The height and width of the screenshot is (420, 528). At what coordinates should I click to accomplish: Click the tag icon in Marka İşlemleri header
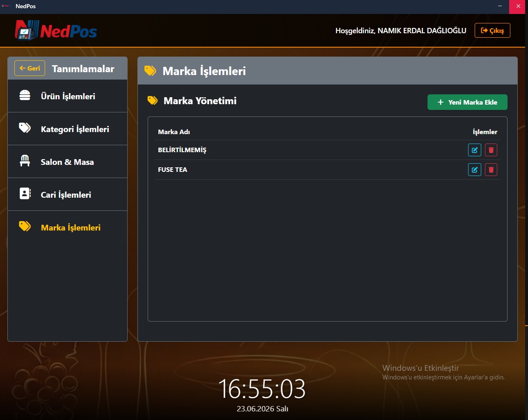coord(151,71)
